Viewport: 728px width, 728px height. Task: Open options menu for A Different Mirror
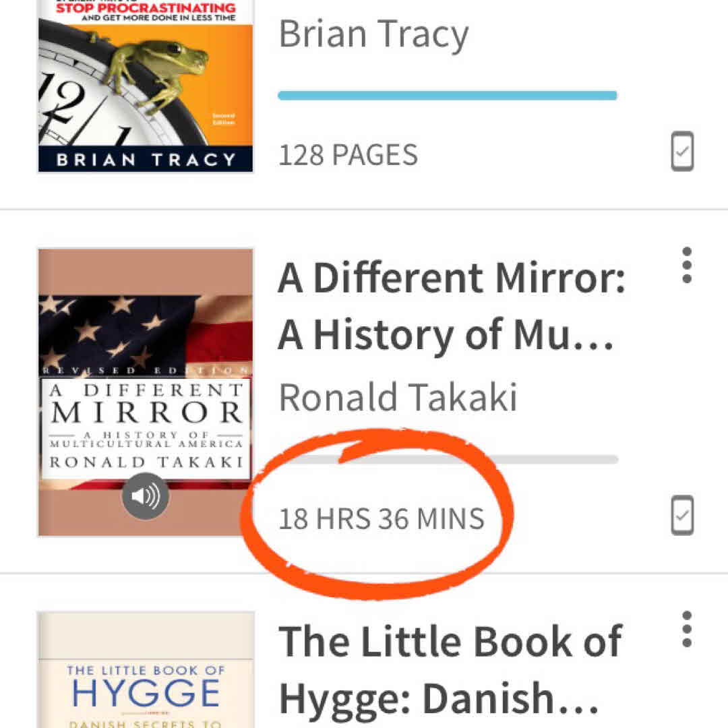(686, 265)
